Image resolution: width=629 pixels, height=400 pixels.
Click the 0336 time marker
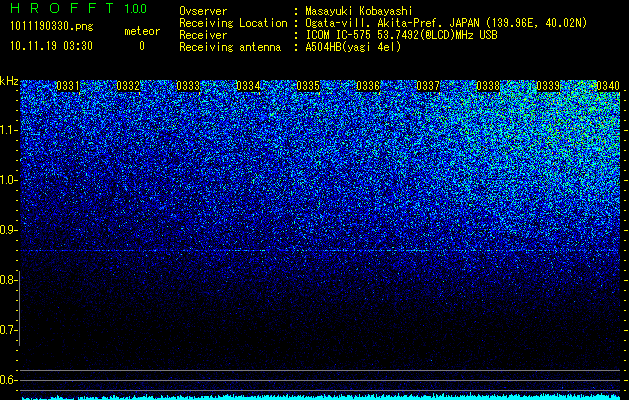[x=368, y=86]
